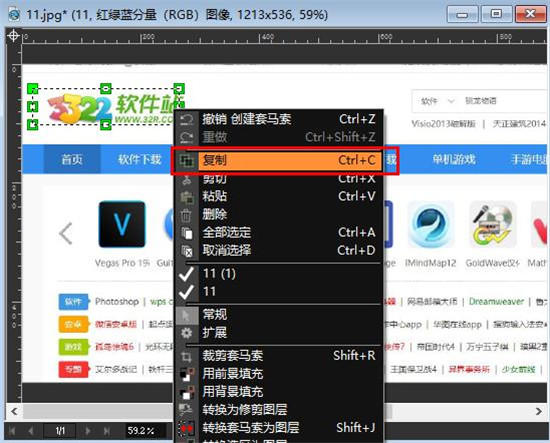The image size is (550, 443).
Task: Click the copy icon next to 复制
Action: (186, 161)
